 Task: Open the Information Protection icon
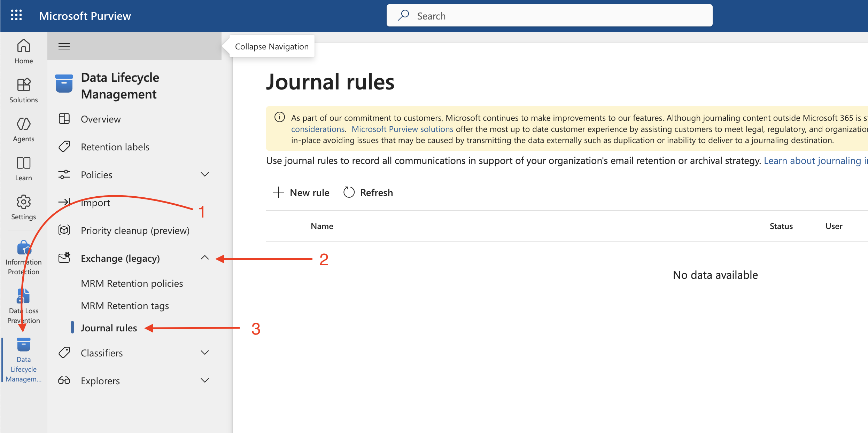pyautogui.click(x=24, y=247)
